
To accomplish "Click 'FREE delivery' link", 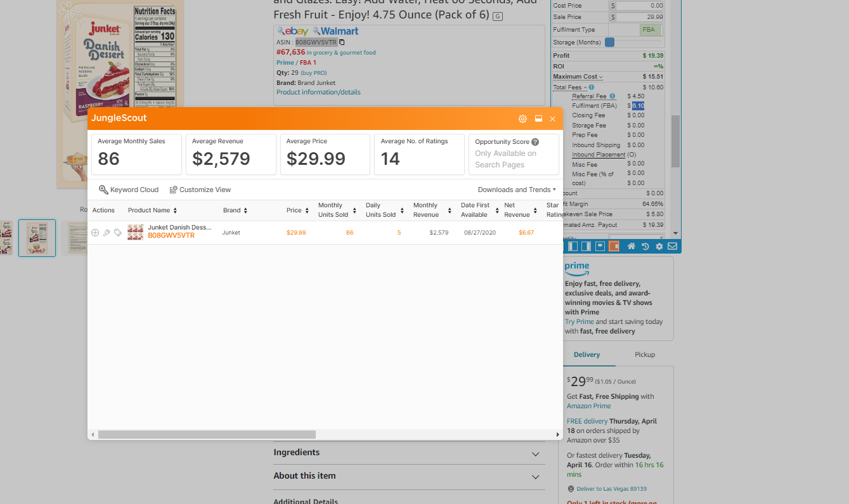I will (x=587, y=421).
